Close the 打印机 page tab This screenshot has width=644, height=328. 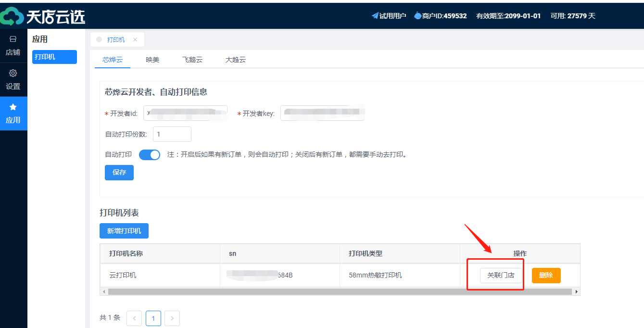(135, 40)
